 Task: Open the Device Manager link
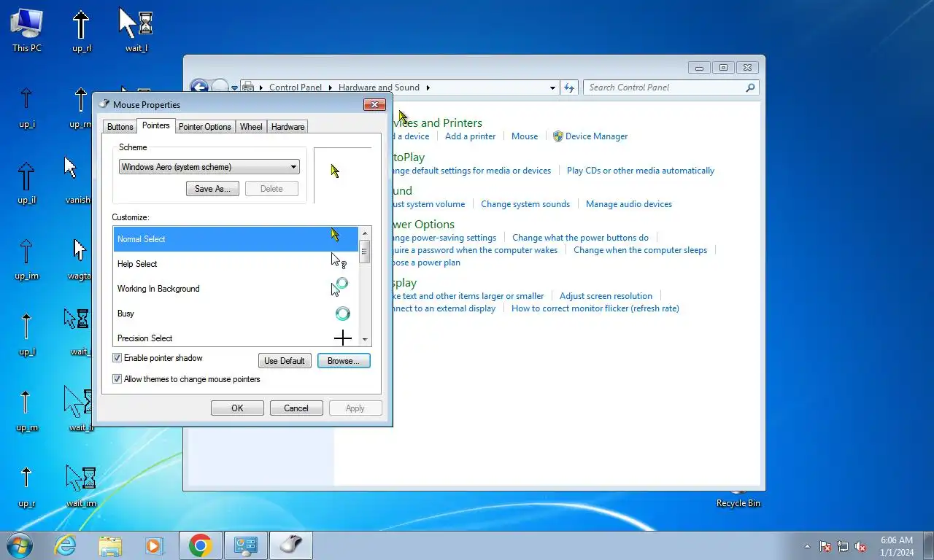coord(596,136)
